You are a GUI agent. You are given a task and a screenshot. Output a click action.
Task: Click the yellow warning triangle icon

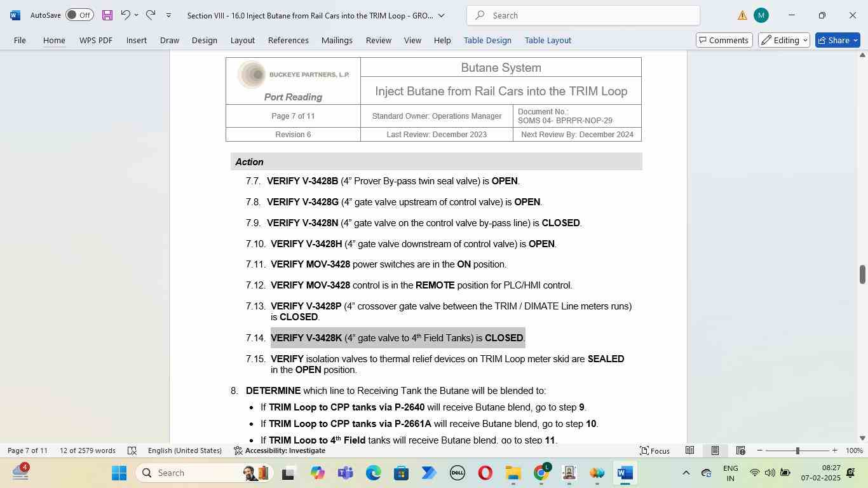click(x=742, y=15)
